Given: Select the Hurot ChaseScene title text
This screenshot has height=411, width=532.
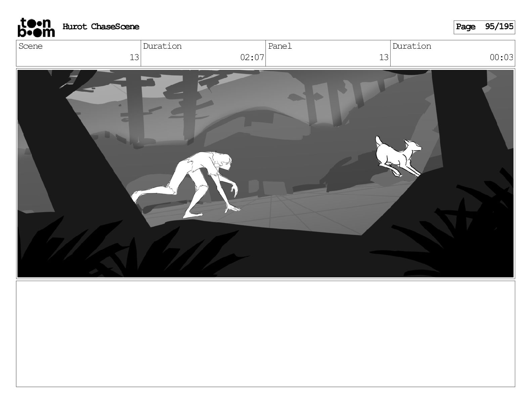Looking at the screenshot, I should point(101,27).
